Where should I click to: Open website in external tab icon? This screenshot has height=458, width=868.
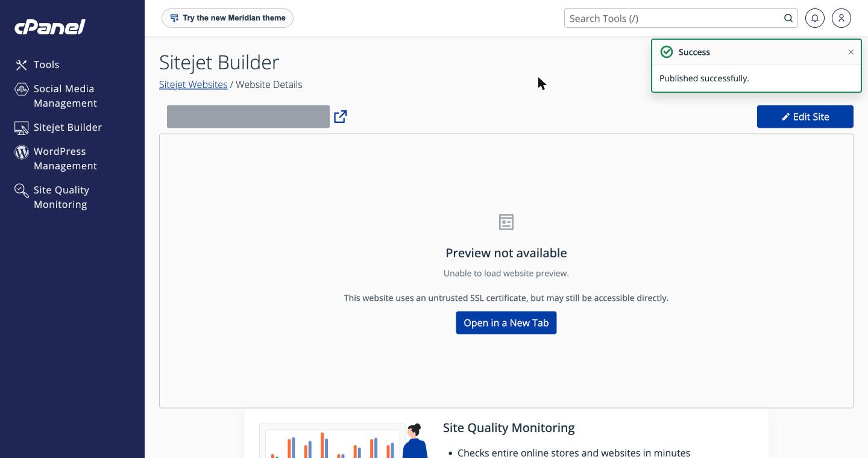tap(341, 116)
